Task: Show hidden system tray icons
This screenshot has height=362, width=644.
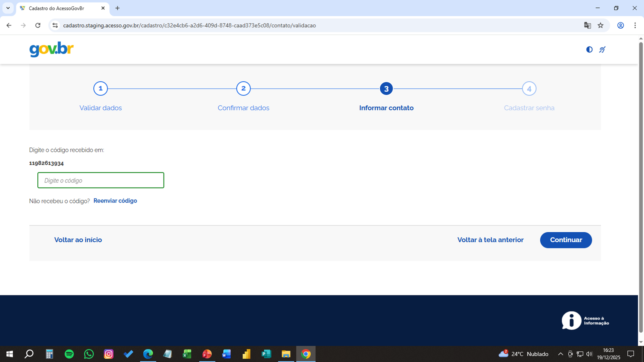Action: pos(560,354)
